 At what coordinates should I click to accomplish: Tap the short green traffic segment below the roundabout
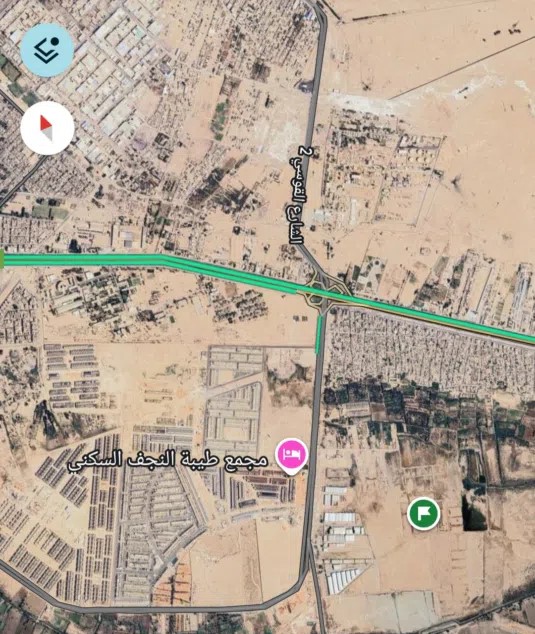click(319, 335)
